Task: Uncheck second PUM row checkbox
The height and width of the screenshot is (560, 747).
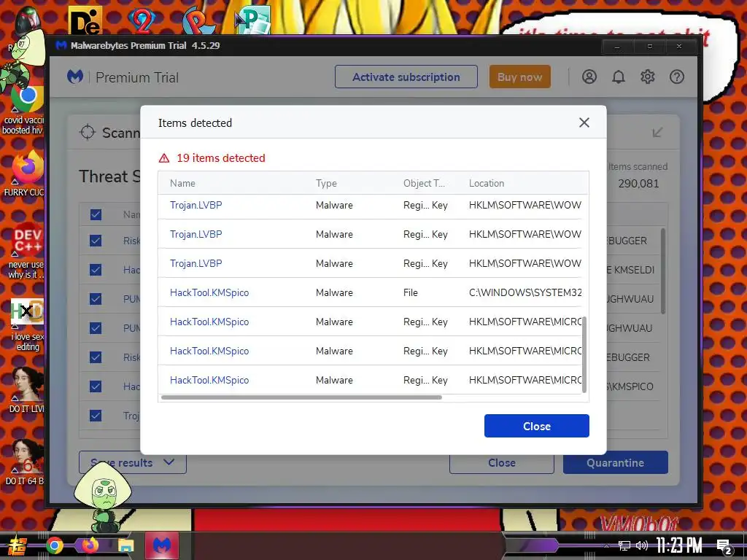Action: pyautogui.click(x=96, y=328)
